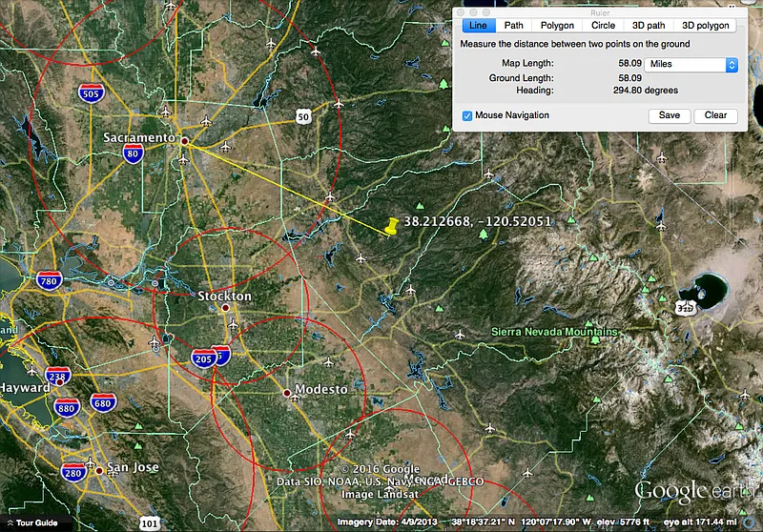Image resolution: width=763 pixels, height=532 pixels.
Task: Disable the Mouse Navigation checkbox
Action: [x=467, y=115]
